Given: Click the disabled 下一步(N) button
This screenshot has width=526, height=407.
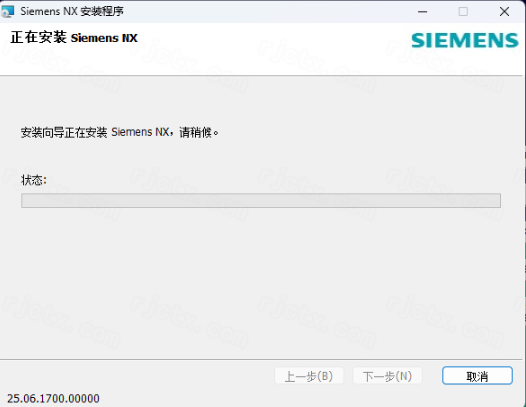Looking at the screenshot, I should 387,376.
